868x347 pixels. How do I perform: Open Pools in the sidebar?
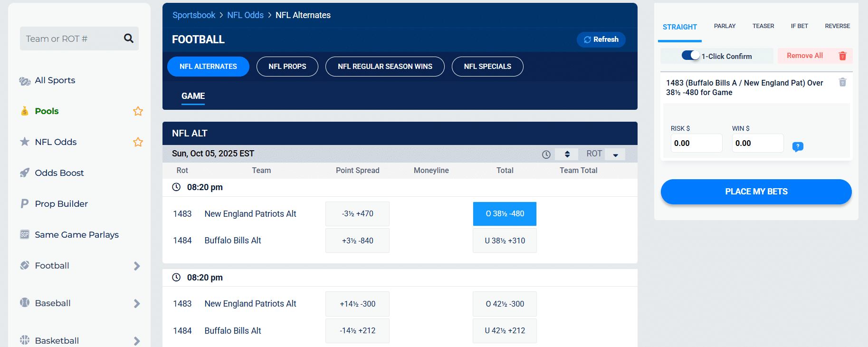pyautogui.click(x=47, y=111)
